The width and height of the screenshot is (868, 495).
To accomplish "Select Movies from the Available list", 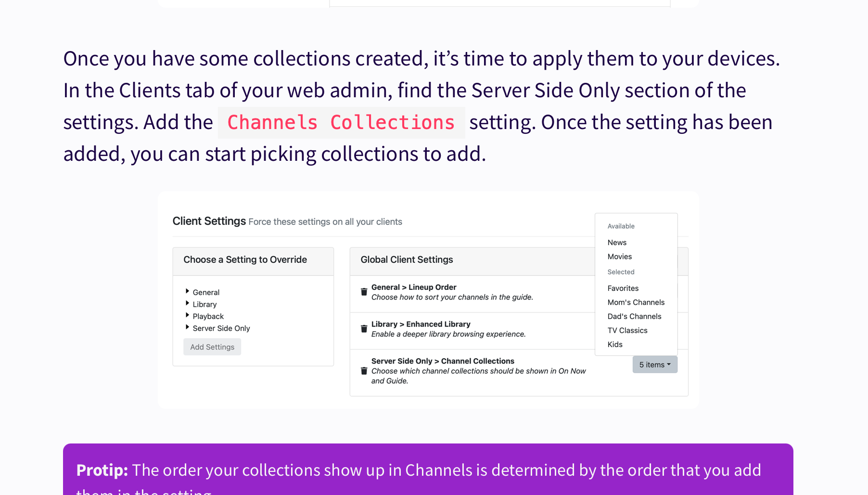I will tap(619, 257).
